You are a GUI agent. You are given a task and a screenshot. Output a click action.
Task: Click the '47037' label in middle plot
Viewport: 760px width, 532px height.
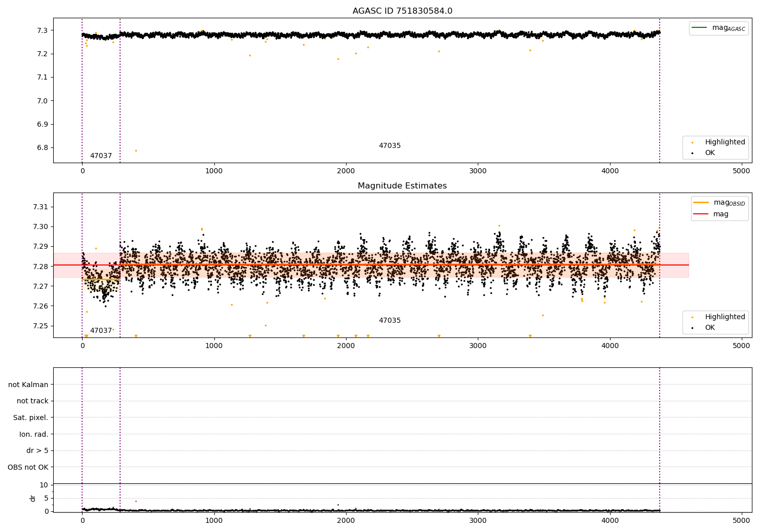pos(101,331)
